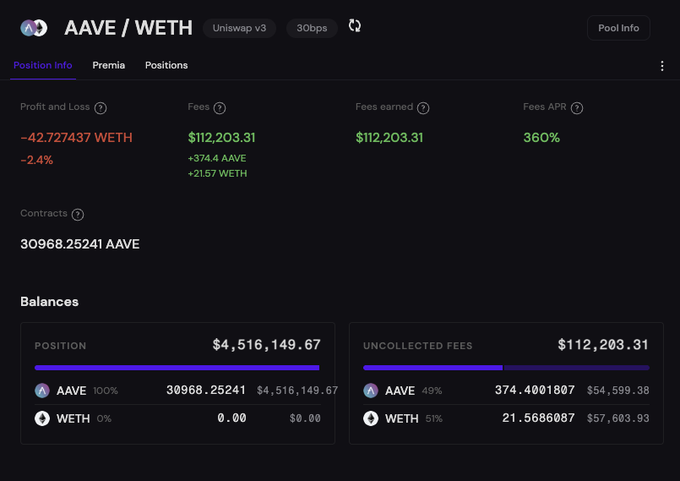Click the $54,599.38 AAVE fee value
680x481 pixels.
coord(618,390)
